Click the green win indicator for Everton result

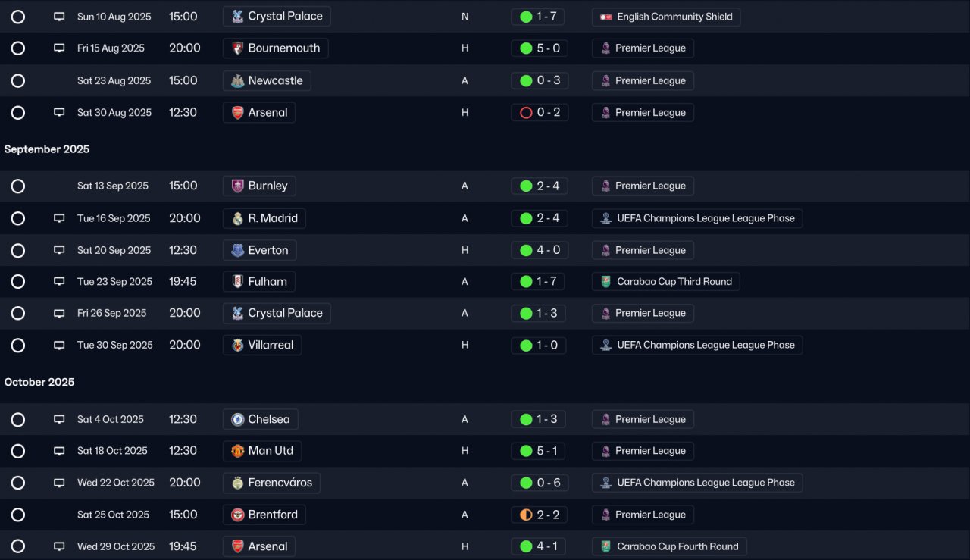point(526,250)
